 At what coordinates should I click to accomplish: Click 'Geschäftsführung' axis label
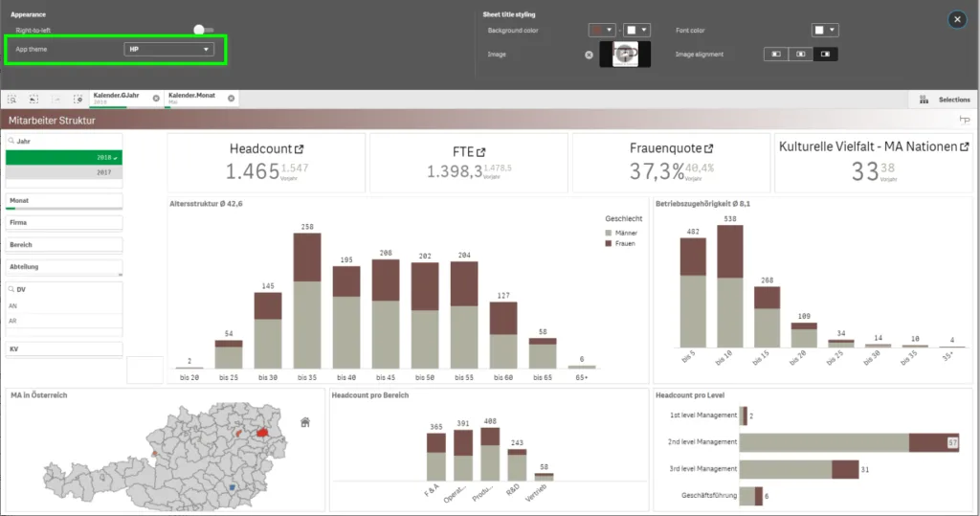point(709,495)
